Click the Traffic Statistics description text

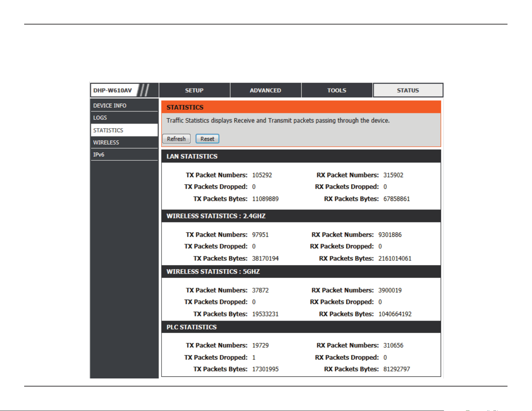tap(278, 120)
